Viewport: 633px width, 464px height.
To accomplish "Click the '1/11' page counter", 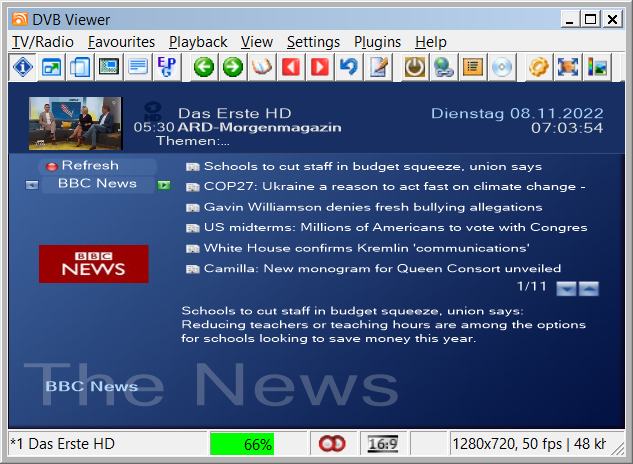I will (532, 286).
